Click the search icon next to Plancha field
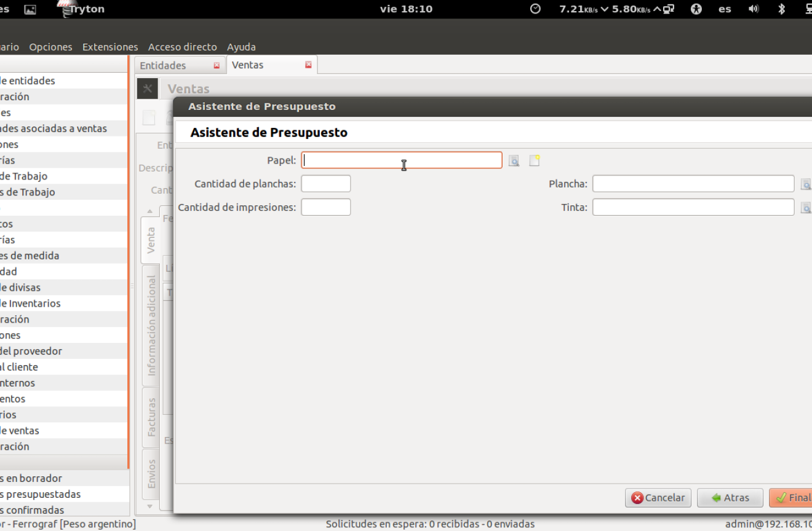The width and height of the screenshot is (812, 531). (x=805, y=184)
